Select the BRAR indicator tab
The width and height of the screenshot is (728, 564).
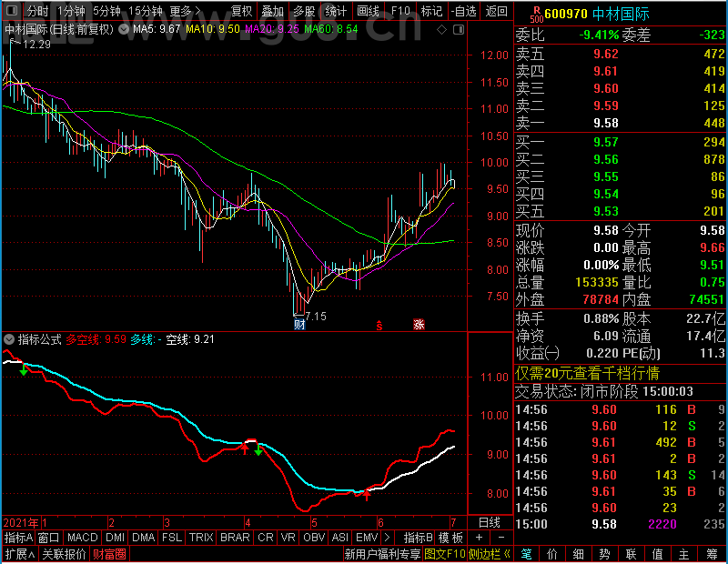[235, 538]
